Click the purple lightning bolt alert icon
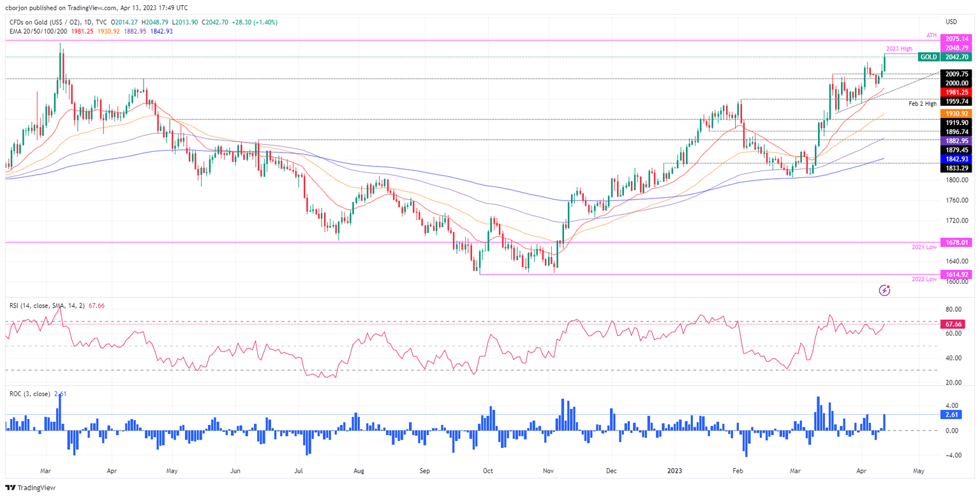The image size is (980, 497). click(x=886, y=290)
